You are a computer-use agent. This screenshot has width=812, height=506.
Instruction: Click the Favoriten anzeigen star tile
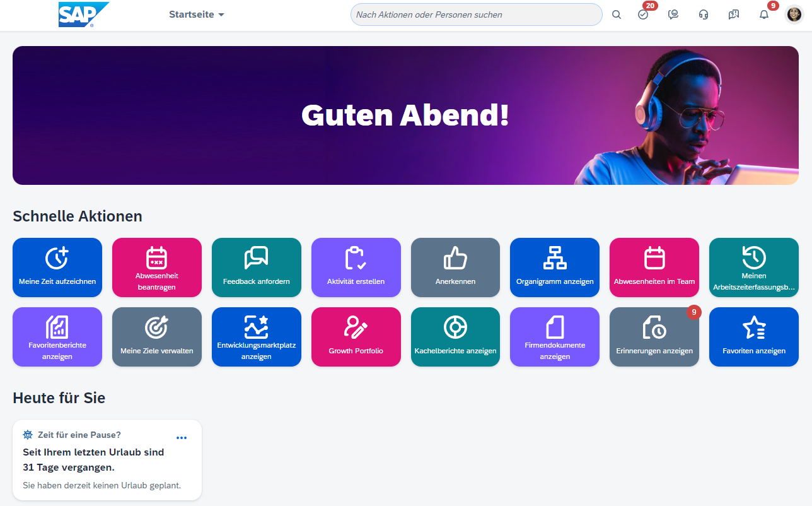pos(754,337)
